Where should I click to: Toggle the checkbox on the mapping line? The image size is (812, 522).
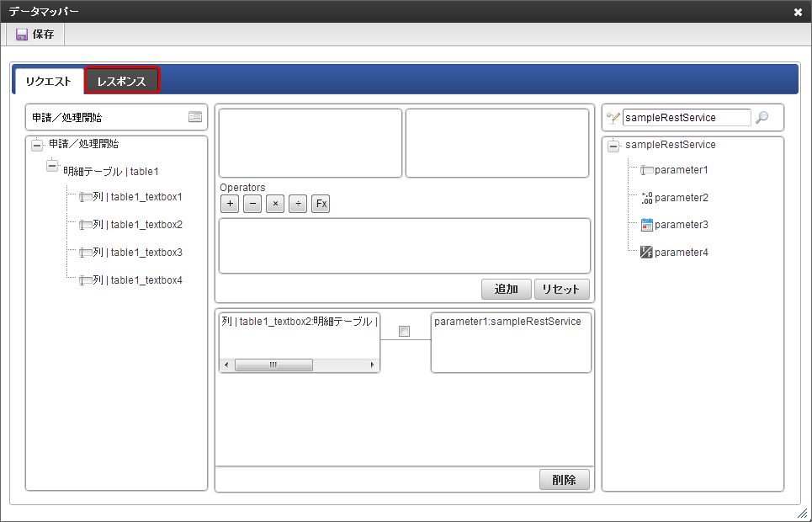(x=405, y=331)
